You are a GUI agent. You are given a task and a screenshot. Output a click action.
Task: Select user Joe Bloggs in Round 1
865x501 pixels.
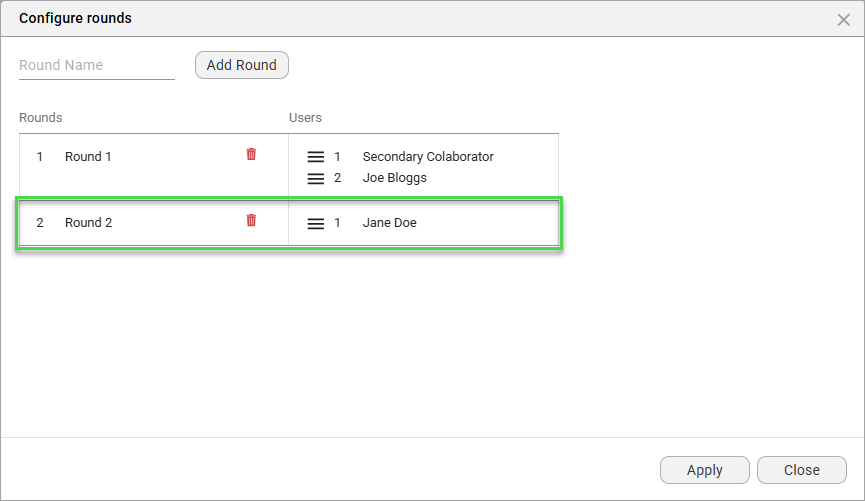click(394, 178)
